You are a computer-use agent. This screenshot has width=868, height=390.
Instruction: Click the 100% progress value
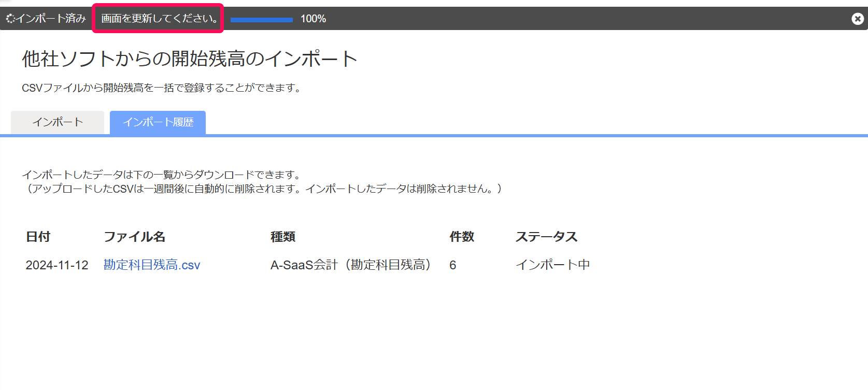(313, 19)
